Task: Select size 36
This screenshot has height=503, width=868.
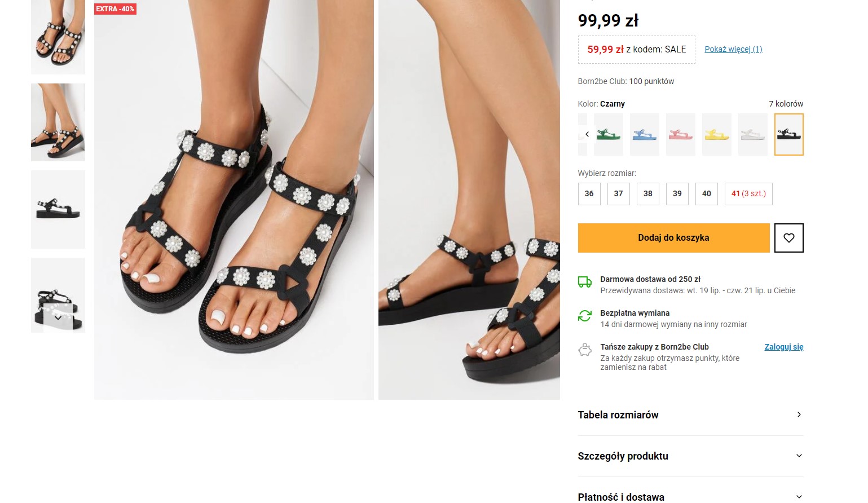Action: tap(589, 193)
